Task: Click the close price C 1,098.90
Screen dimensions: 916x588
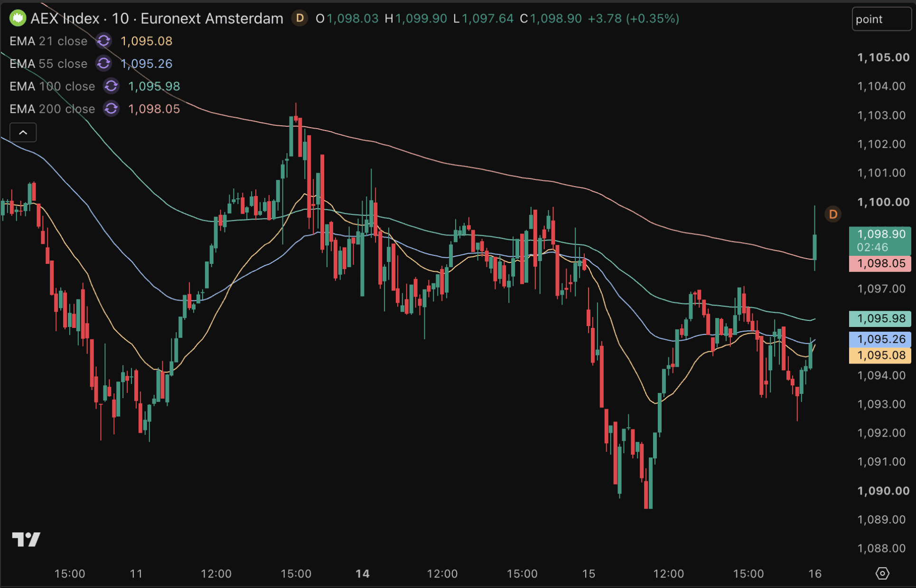Action: point(551,19)
